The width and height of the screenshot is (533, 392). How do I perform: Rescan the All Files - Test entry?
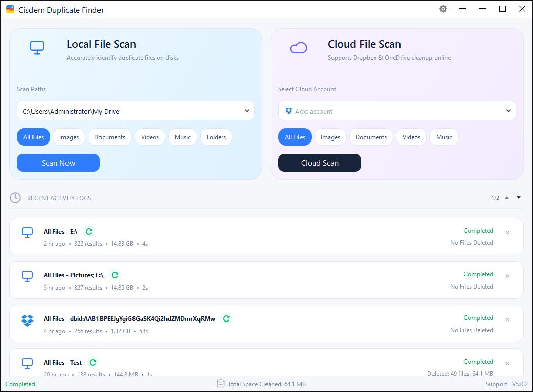93,362
